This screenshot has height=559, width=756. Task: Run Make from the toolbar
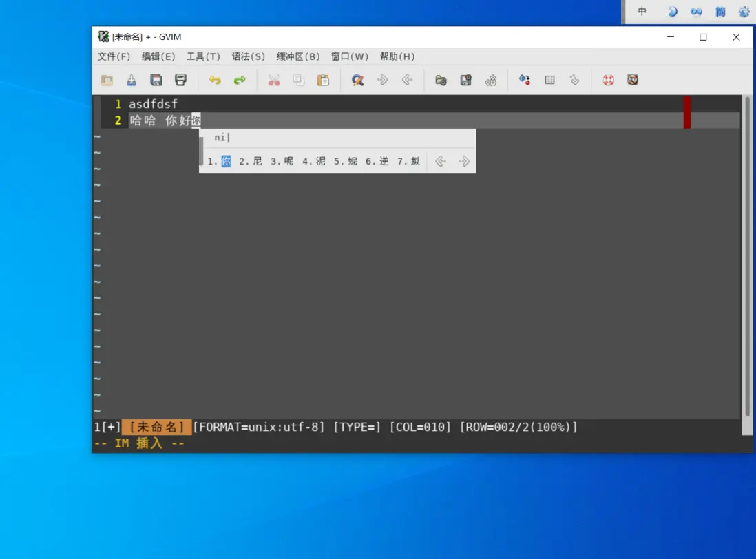pos(525,80)
